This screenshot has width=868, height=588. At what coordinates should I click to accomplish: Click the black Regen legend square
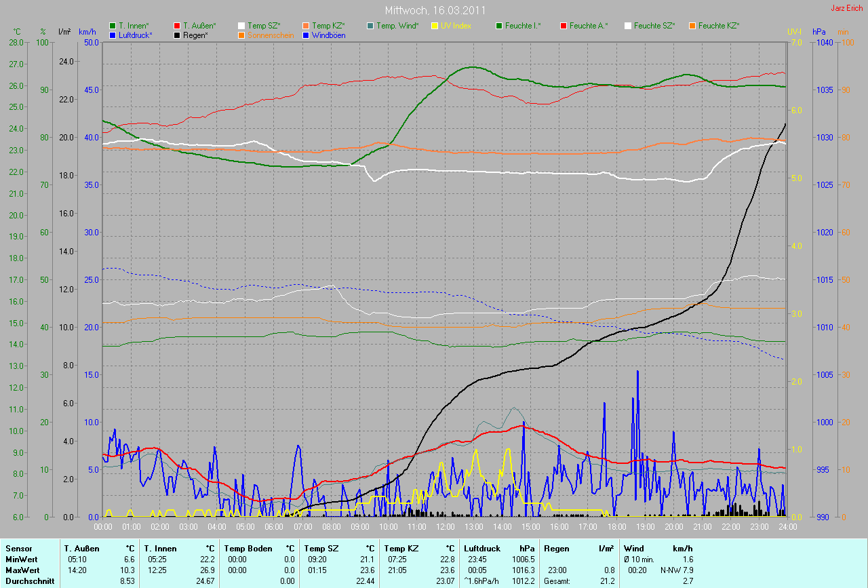pyautogui.click(x=178, y=35)
